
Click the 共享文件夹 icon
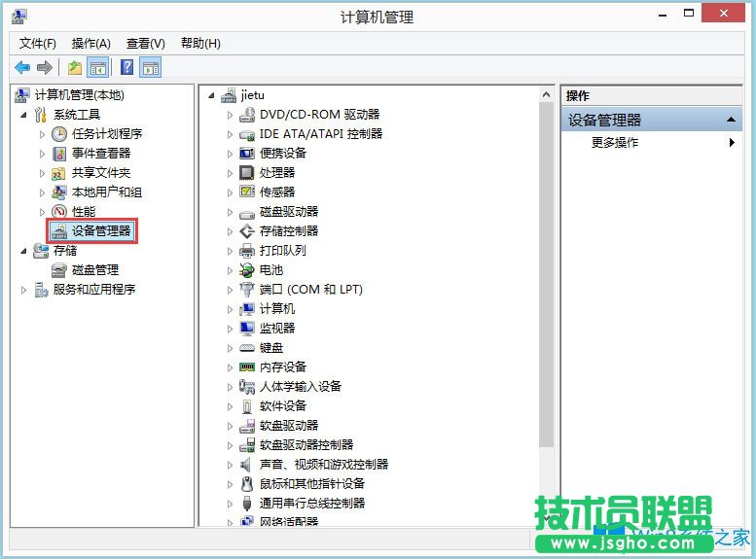click(x=58, y=173)
